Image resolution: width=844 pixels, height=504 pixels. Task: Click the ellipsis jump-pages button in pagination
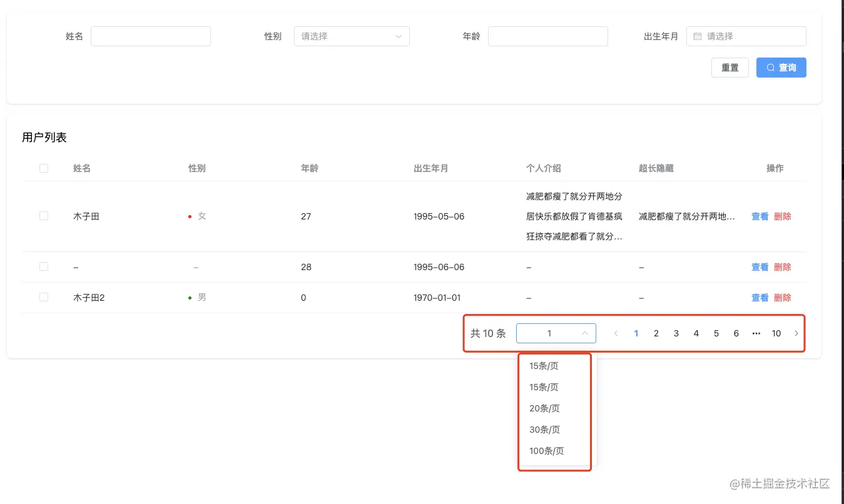[756, 333]
